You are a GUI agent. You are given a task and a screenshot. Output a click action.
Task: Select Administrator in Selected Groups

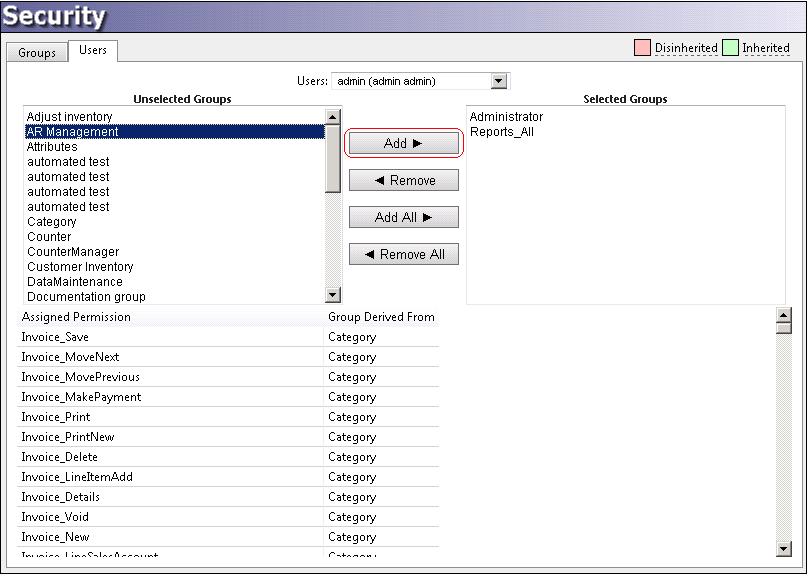point(506,117)
